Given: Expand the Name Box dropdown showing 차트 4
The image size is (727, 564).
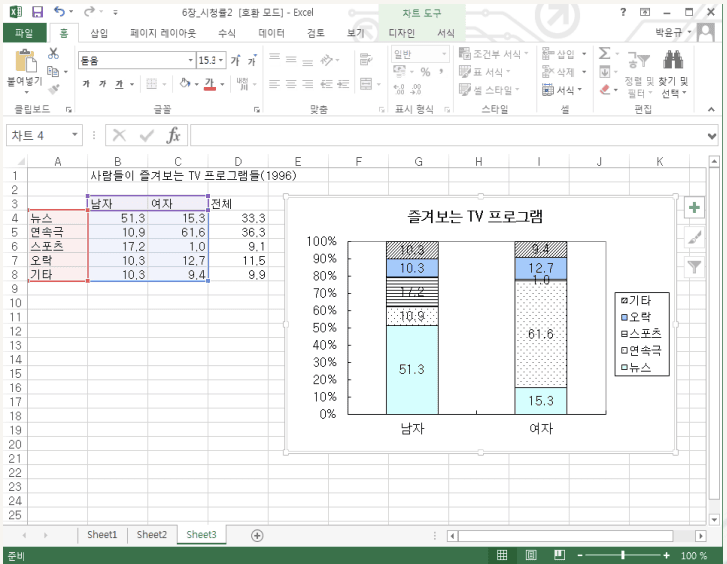Looking at the screenshot, I should [x=76, y=135].
